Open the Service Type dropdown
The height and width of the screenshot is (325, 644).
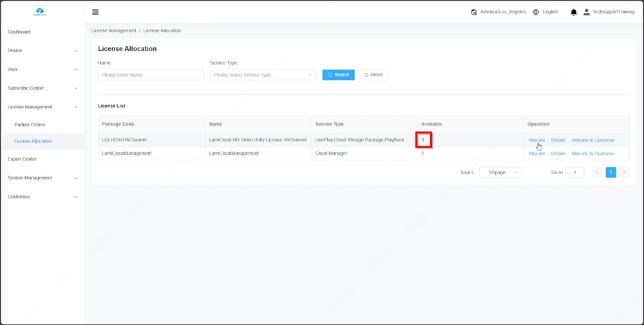(263, 75)
